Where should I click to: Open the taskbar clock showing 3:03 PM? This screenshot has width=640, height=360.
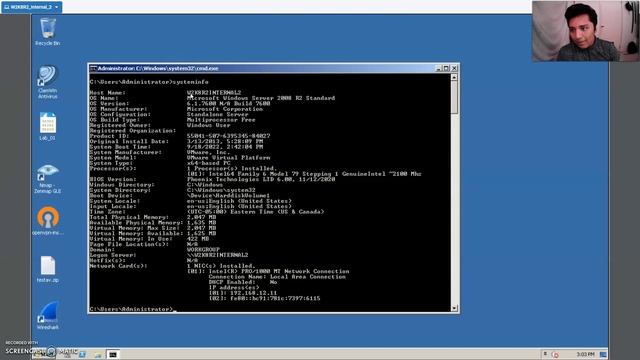pyautogui.click(x=585, y=354)
